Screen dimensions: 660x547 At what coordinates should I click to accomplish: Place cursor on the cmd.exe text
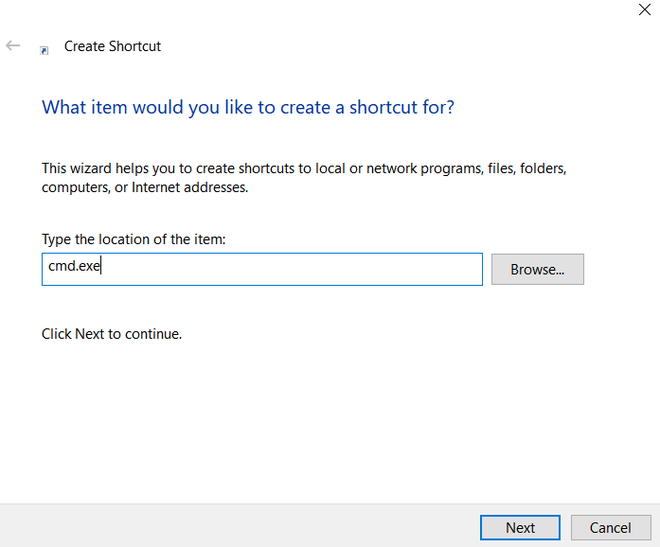coord(75,267)
